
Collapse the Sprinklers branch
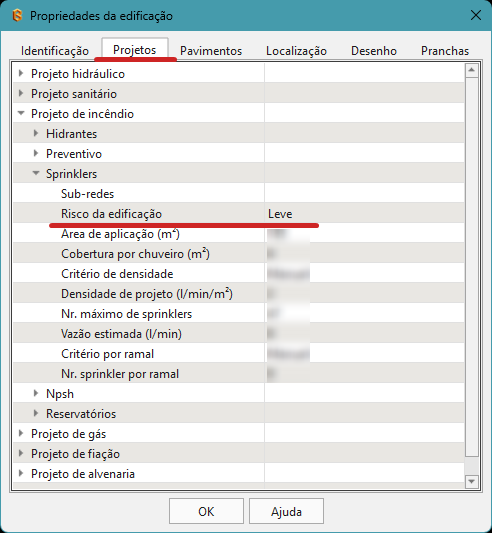tap(36, 173)
